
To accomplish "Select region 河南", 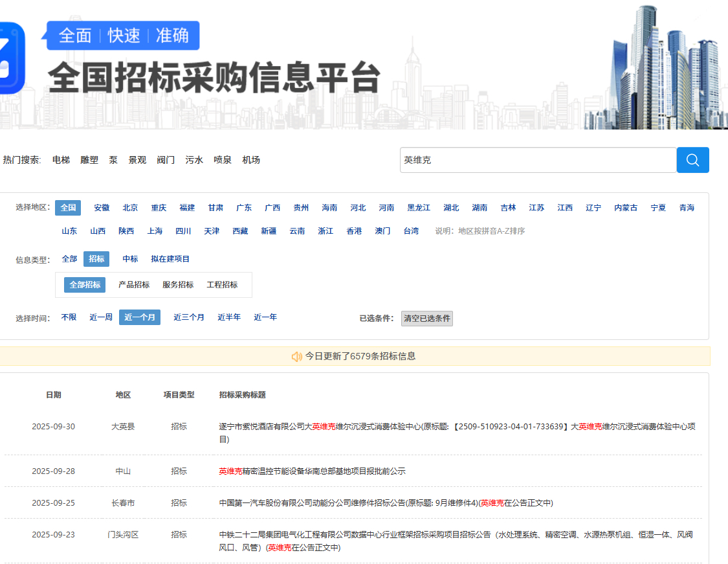I will [x=386, y=208].
